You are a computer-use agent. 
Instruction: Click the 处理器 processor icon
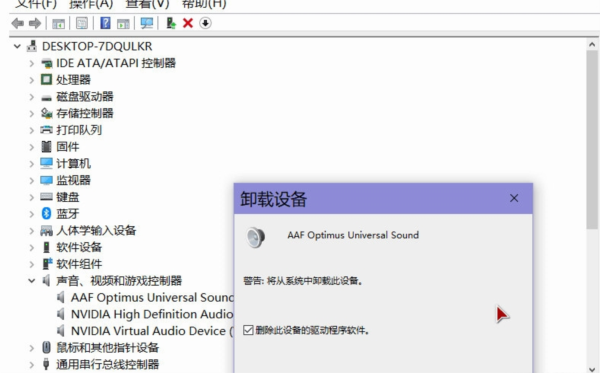[x=46, y=80]
